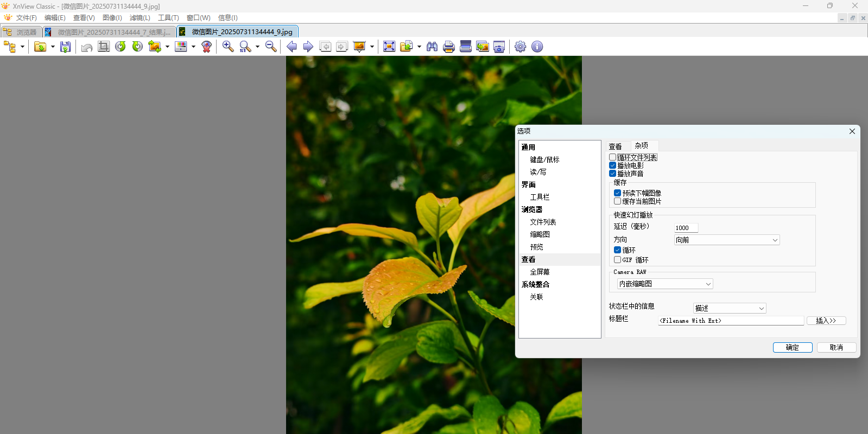Click the zoom in magnifier icon
The image size is (868, 434).
click(228, 47)
